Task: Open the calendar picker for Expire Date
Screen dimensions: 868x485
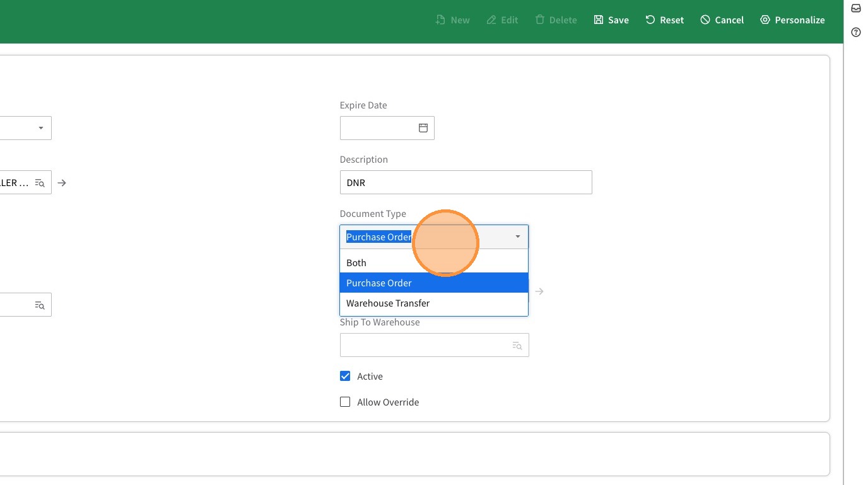Action: (423, 128)
